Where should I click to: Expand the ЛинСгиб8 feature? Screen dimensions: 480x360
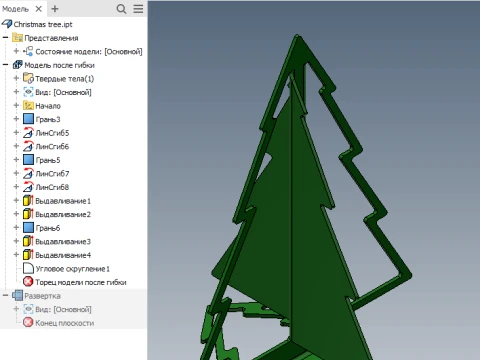16,187
